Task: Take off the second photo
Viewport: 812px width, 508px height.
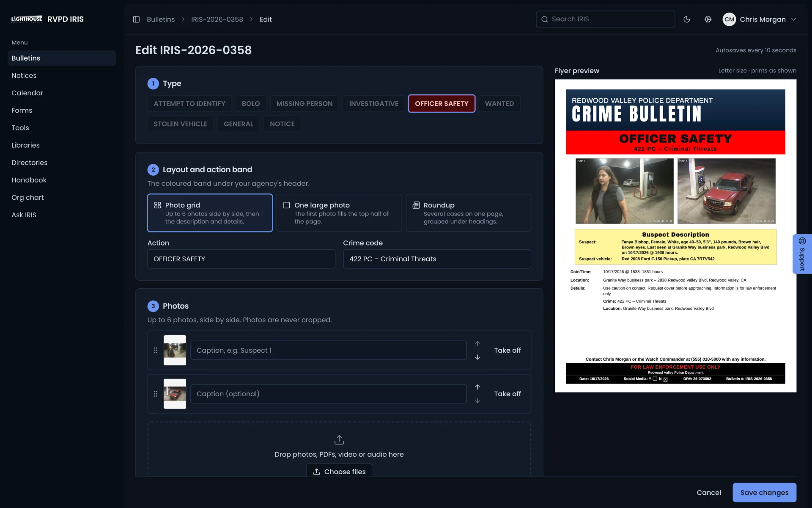Action: pyautogui.click(x=507, y=394)
